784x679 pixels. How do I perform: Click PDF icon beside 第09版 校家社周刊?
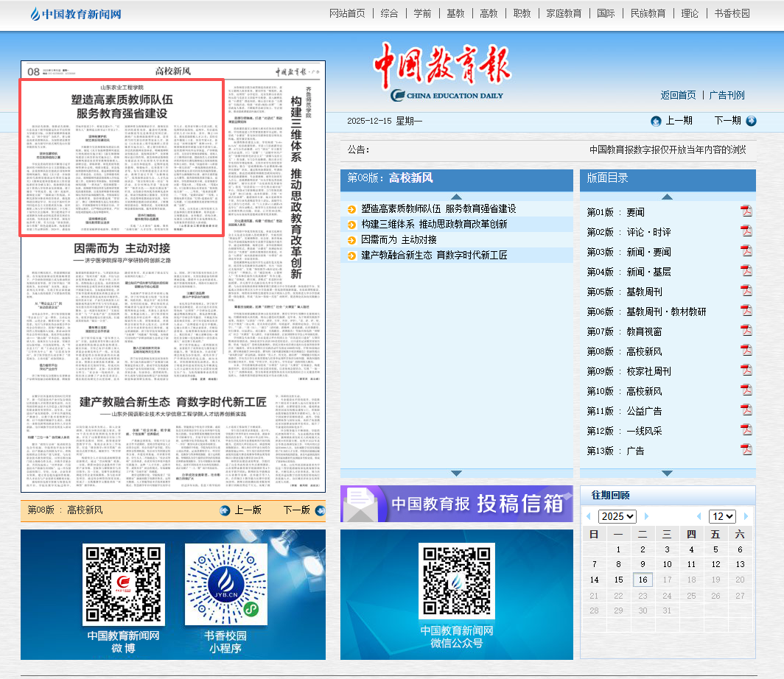[746, 371]
